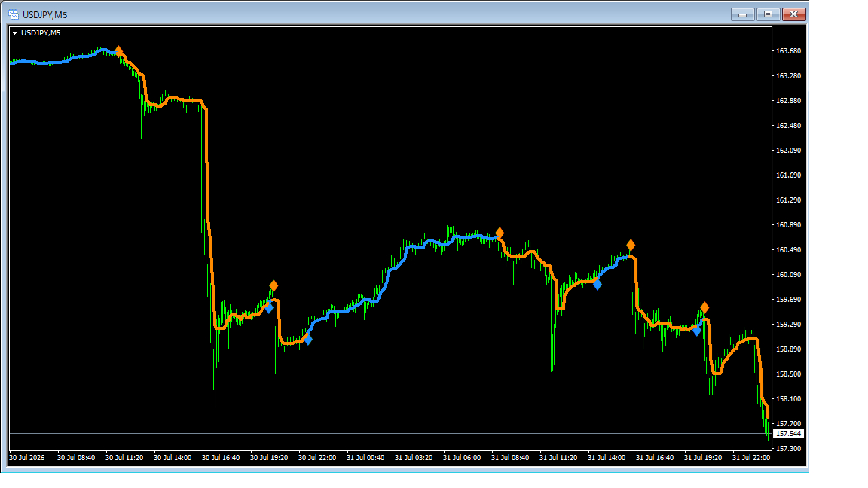Click the 31 Jul 08:40 time label
The height and width of the screenshot is (488, 868).
point(510,458)
